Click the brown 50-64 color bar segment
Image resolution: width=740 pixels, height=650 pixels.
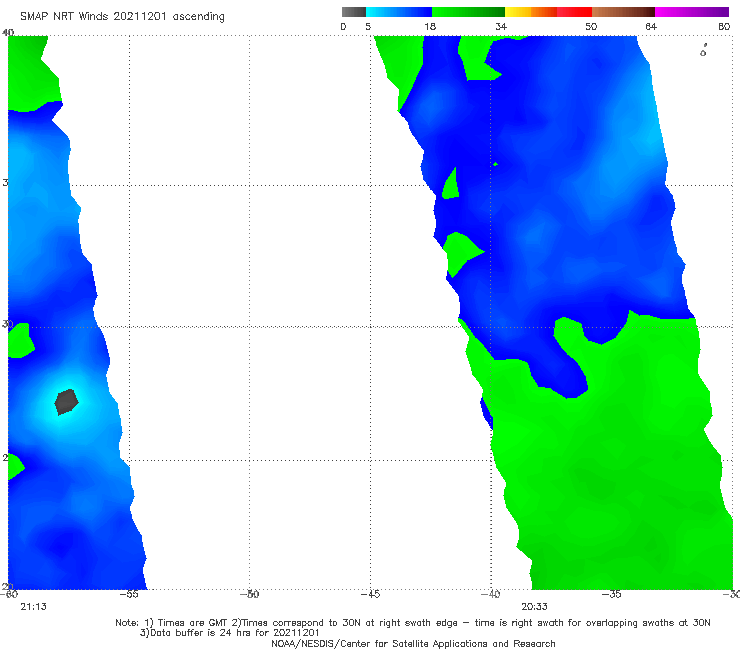point(623,12)
